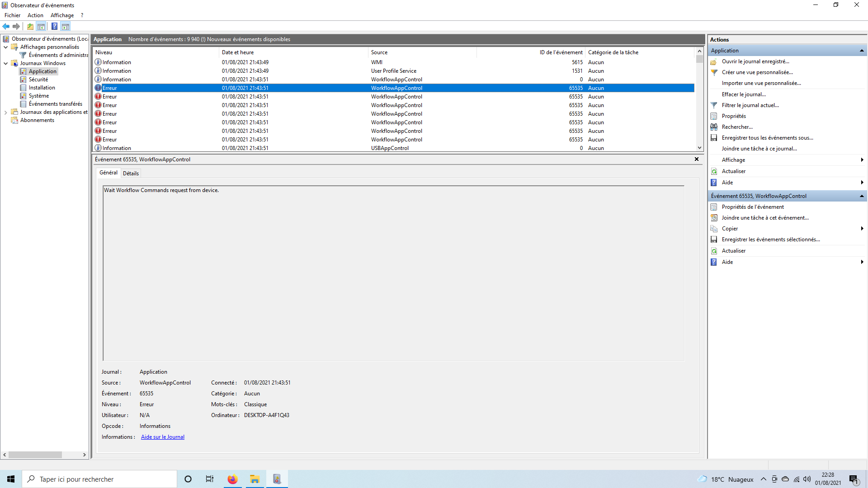Open the Aide sur le Journal link

(163, 437)
